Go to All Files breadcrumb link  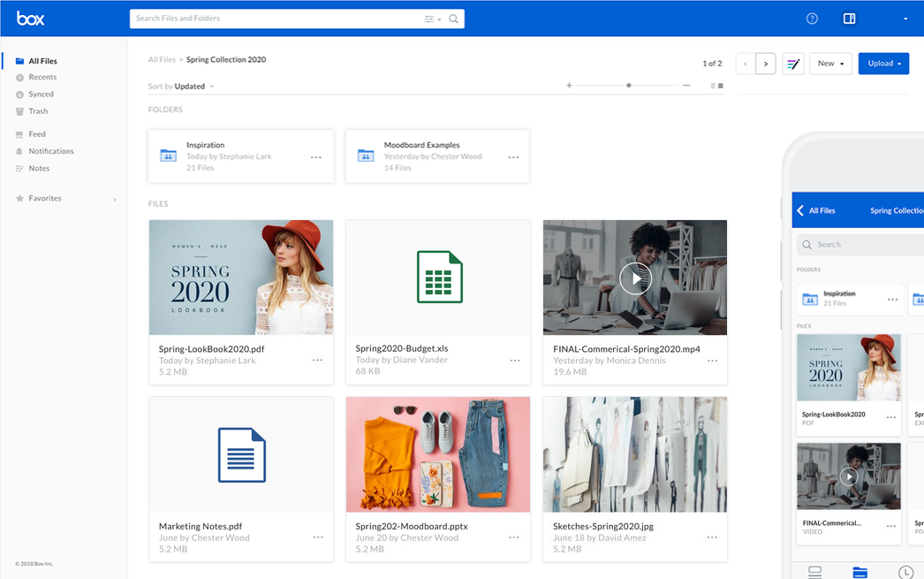click(162, 59)
